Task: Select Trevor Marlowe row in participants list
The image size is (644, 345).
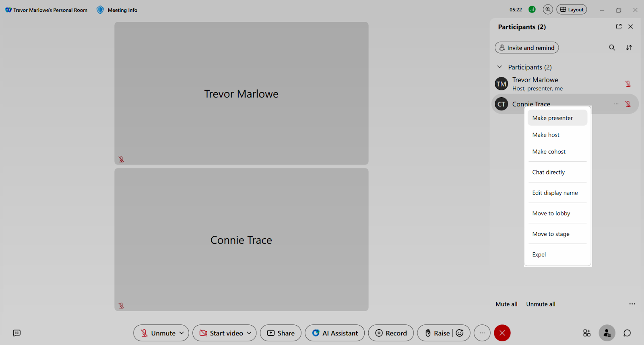Action: [x=565, y=84]
